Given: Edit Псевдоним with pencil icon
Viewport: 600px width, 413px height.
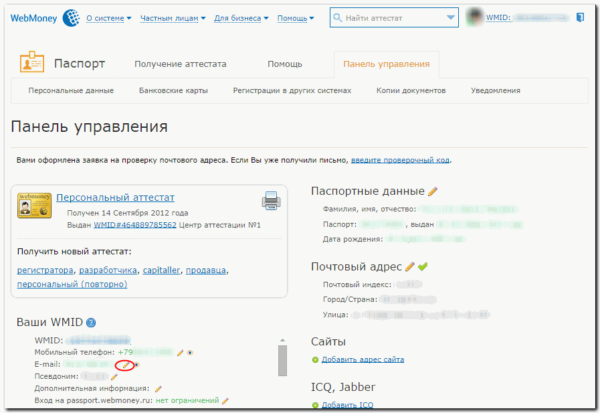Looking at the screenshot, I should [114, 377].
